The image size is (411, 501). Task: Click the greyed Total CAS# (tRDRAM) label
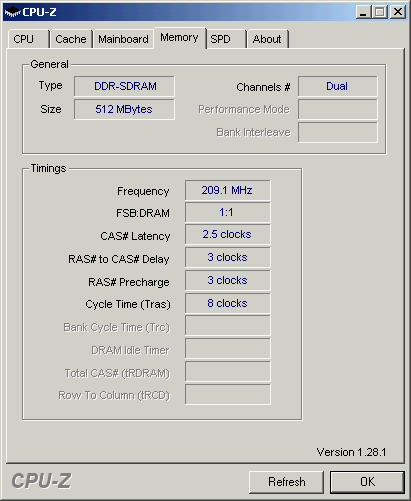117,373
